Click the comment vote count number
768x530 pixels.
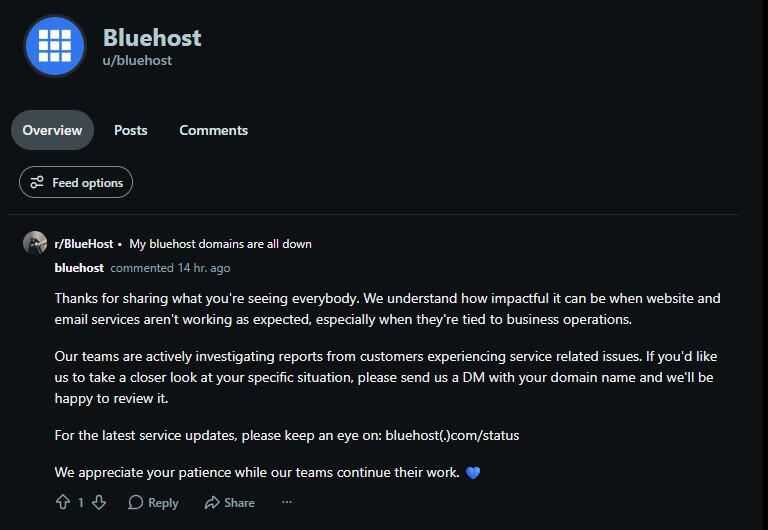[81, 503]
